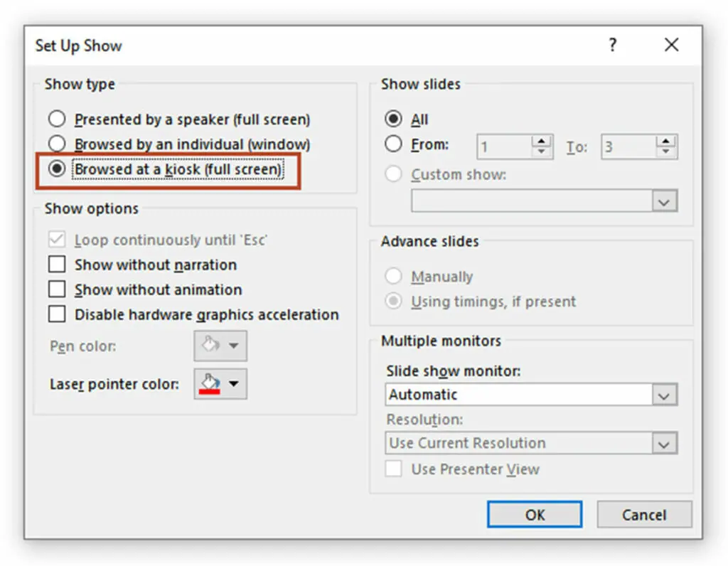Open the dialog help with the question mark
The height and width of the screenshot is (566, 728).
[x=613, y=45]
